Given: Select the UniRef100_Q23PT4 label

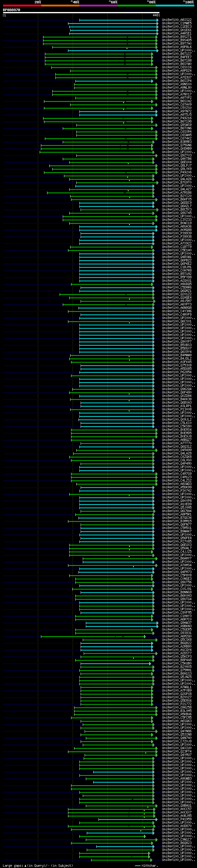Looking at the screenshot, I should (177, 752).
